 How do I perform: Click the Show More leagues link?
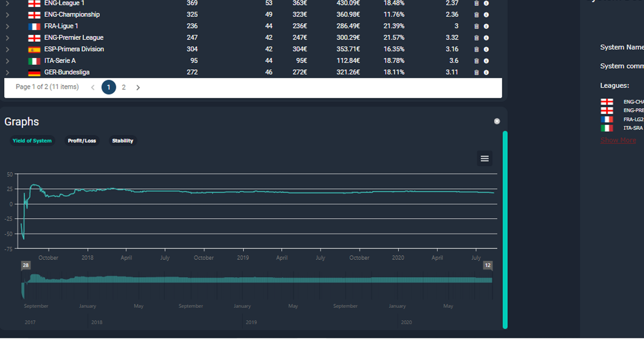(x=618, y=140)
